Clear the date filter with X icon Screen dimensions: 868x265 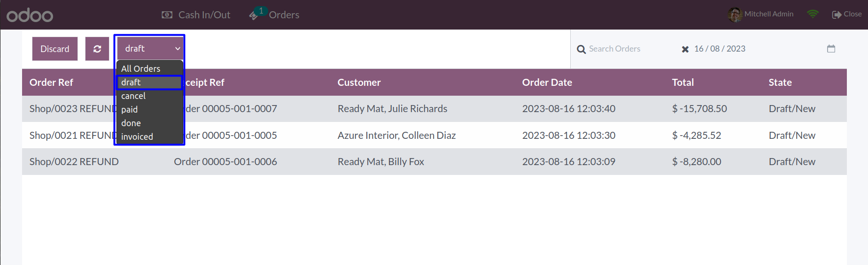coord(685,49)
